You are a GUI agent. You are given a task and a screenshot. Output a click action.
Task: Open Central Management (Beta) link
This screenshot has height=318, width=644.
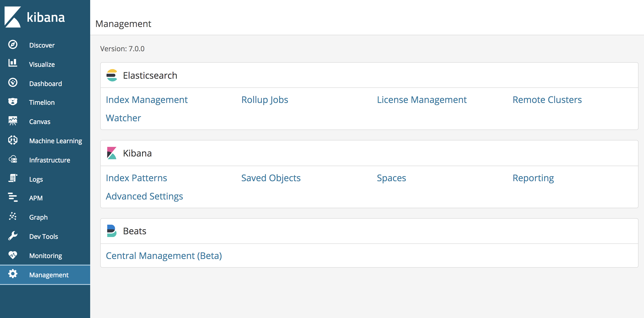pos(164,256)
